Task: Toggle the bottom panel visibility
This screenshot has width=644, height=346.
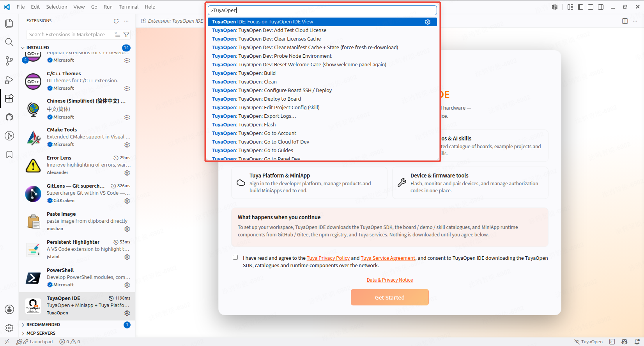Action: click(591, 7)
